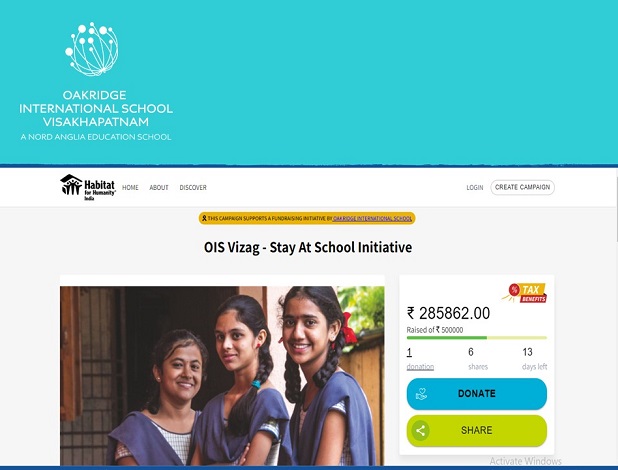Open the campaign photo of three students
The image size is (618, 470).
coord(222,376)
